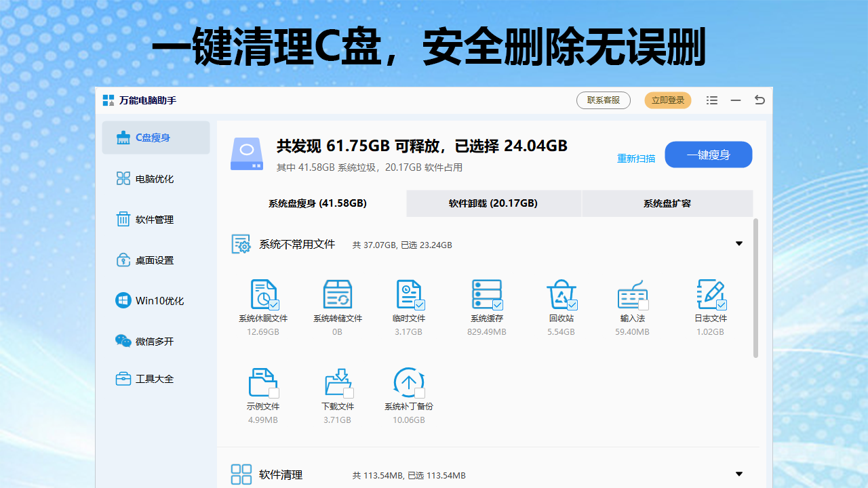Click the 临时文件 icon
The width and height of the screenshot is (868, 488).
point(408,293)
